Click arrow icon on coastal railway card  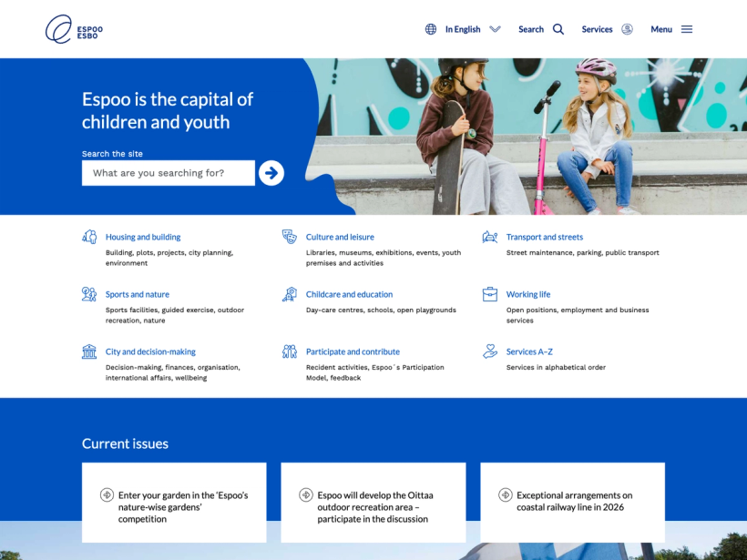[505, 494]
